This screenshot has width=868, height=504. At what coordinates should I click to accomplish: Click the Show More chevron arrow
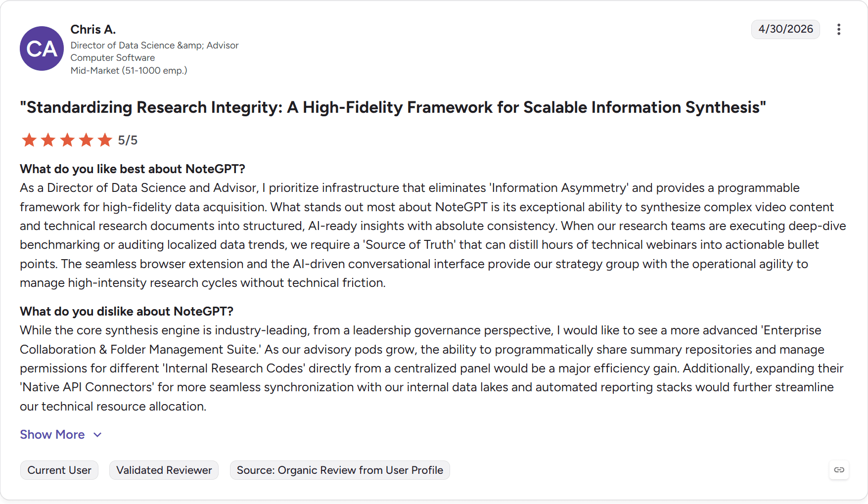(97, 435)
